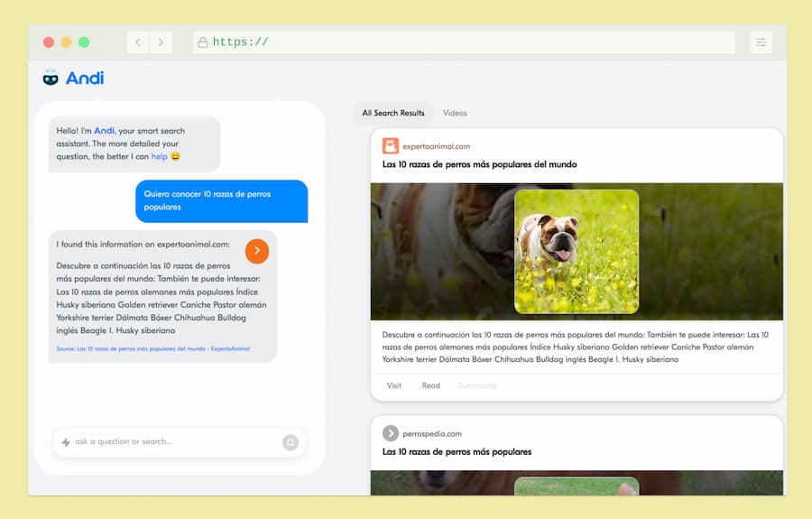Click the lightning bolt icon in search box
The width and height of the screenshot is (812, 519).
point(66,442)
